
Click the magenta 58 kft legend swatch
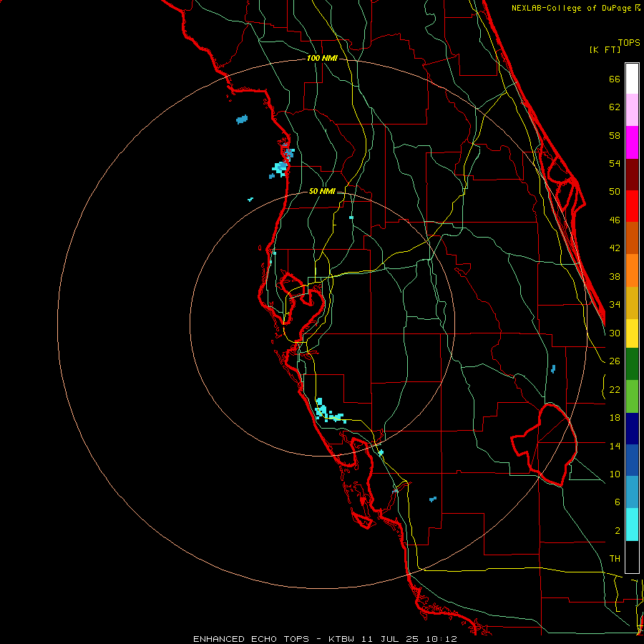click(x=632, y=142)
